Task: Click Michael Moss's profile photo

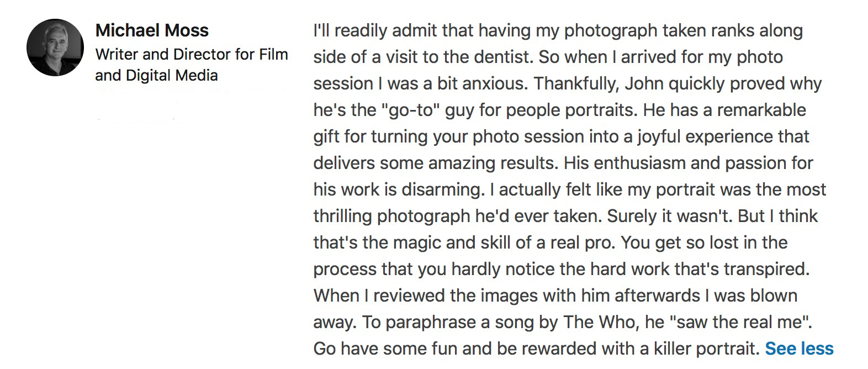Action: (x=55, y=48)
